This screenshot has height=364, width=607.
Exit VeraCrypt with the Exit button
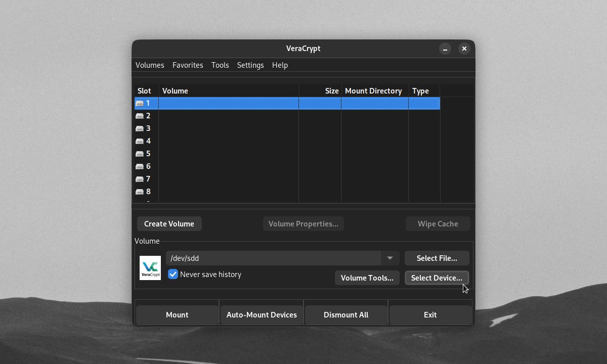point(430,315)
